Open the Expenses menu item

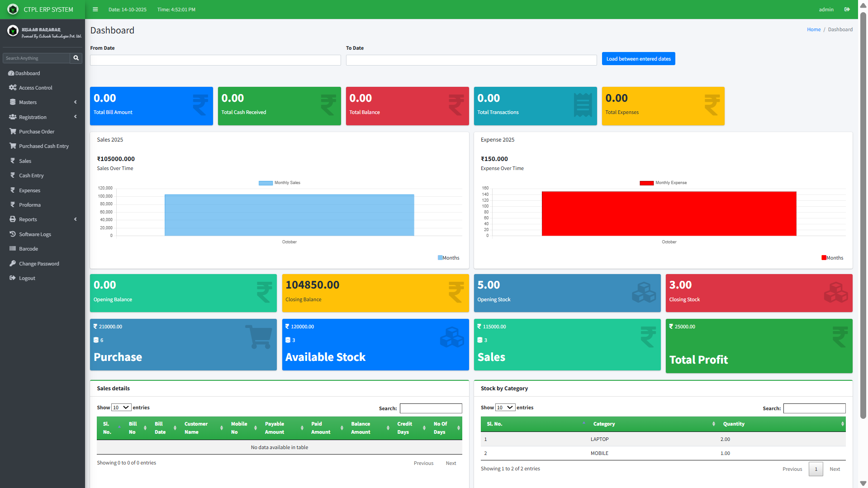29,190
